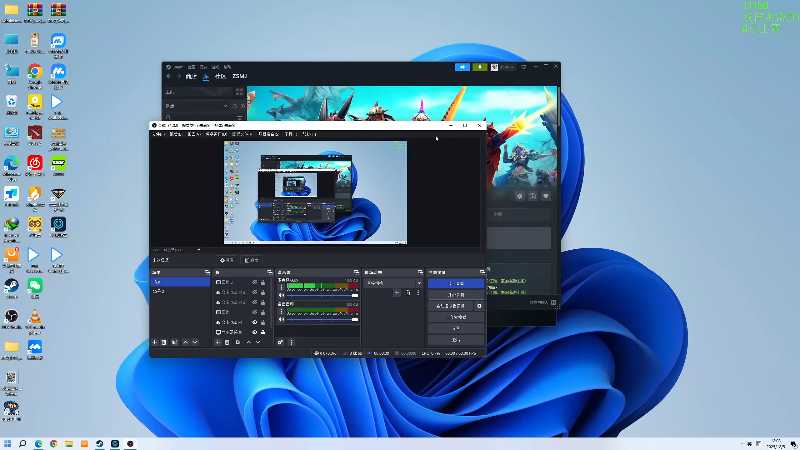
Task: Open Windows Start button on taskbar
Action: [7, 444]
